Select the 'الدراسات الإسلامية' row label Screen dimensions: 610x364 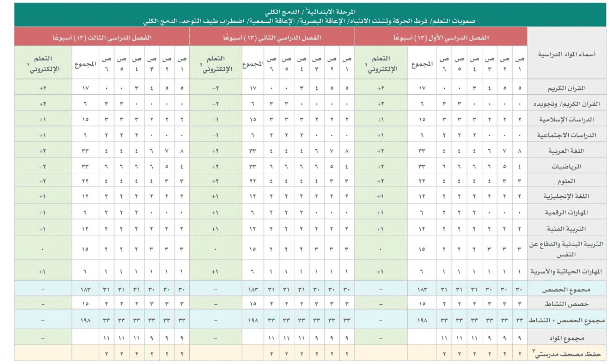click(x=567, y=120)
